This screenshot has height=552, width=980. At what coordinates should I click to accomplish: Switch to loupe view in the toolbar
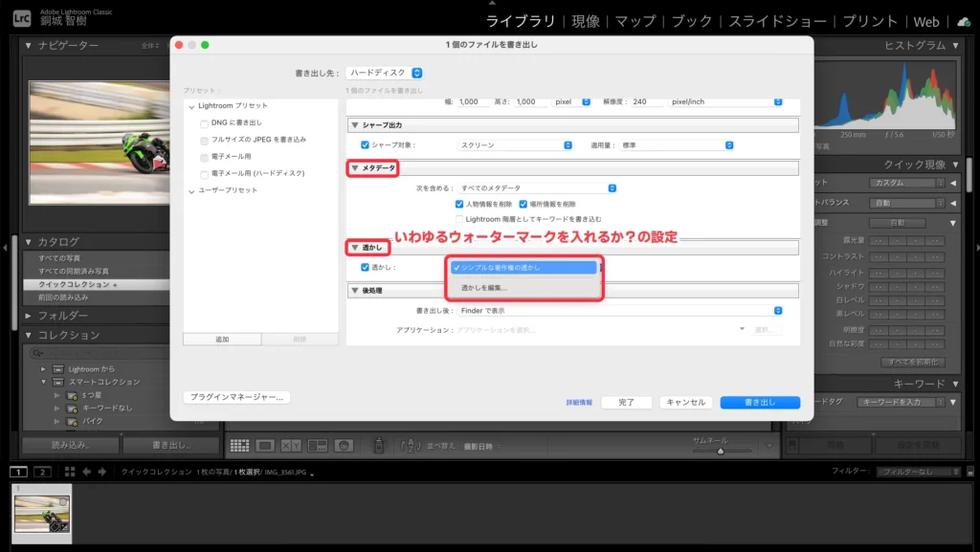pos(266,445)
